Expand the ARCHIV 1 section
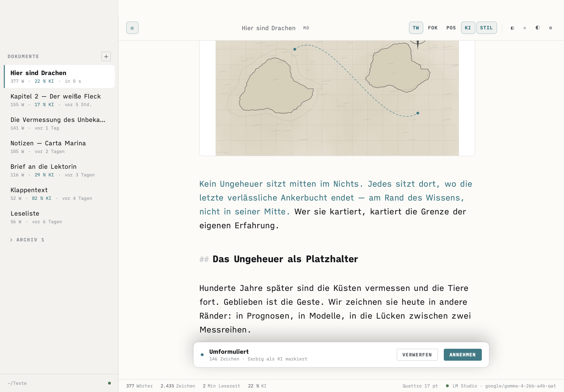 [27, 240]
